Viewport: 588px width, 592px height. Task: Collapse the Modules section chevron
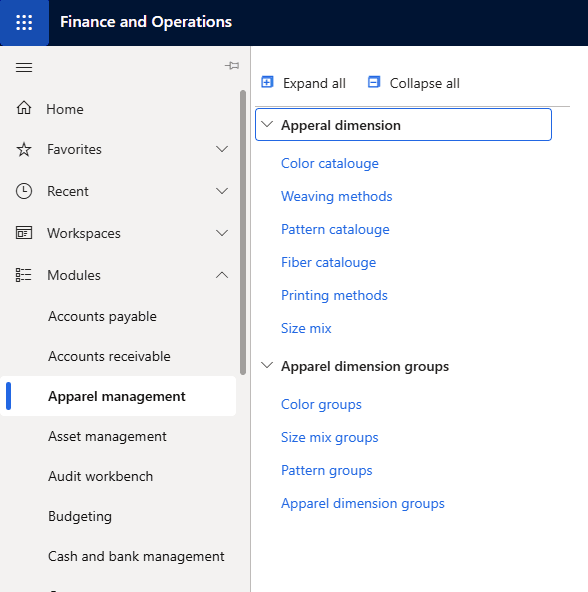(x=222, y=275)
